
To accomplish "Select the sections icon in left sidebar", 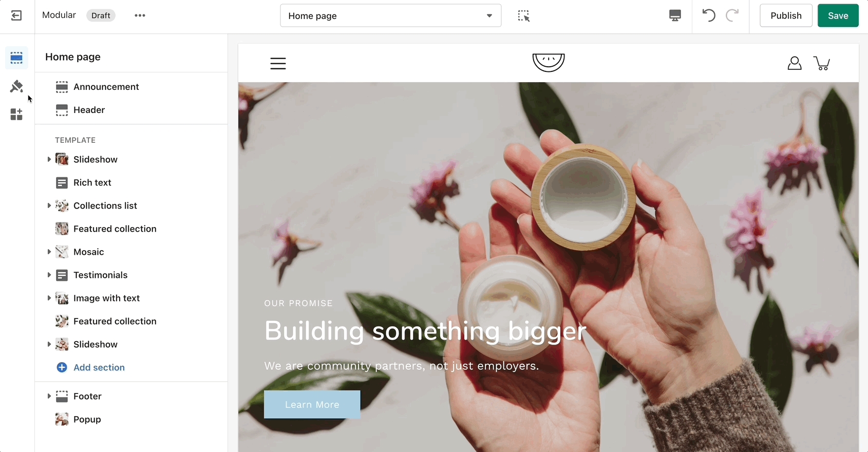I will pos(16,58).
